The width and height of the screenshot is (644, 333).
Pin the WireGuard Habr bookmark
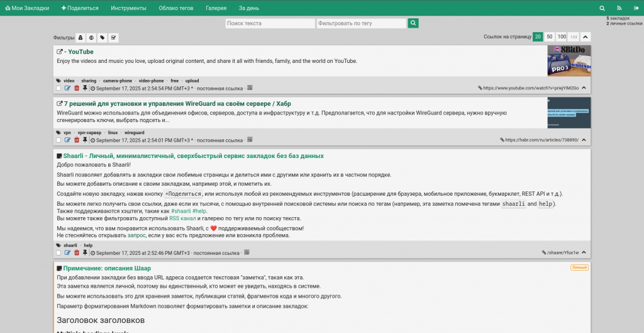pos(85,140)
